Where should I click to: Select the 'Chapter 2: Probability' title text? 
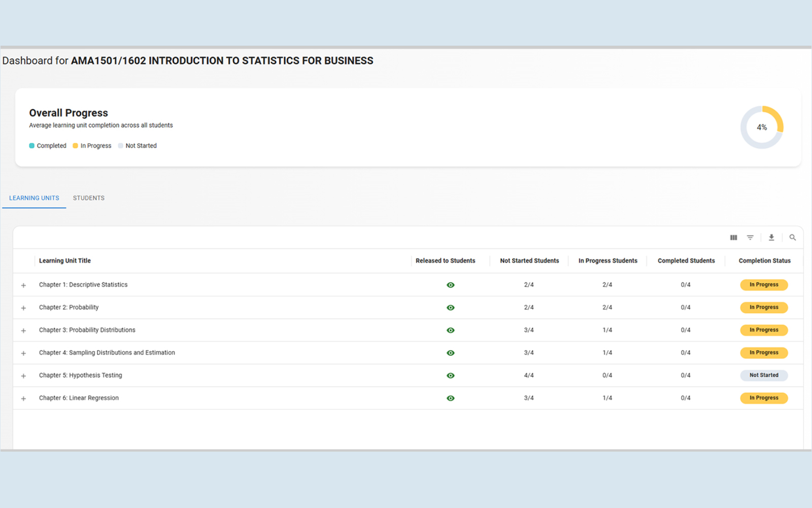coord(69,307)
